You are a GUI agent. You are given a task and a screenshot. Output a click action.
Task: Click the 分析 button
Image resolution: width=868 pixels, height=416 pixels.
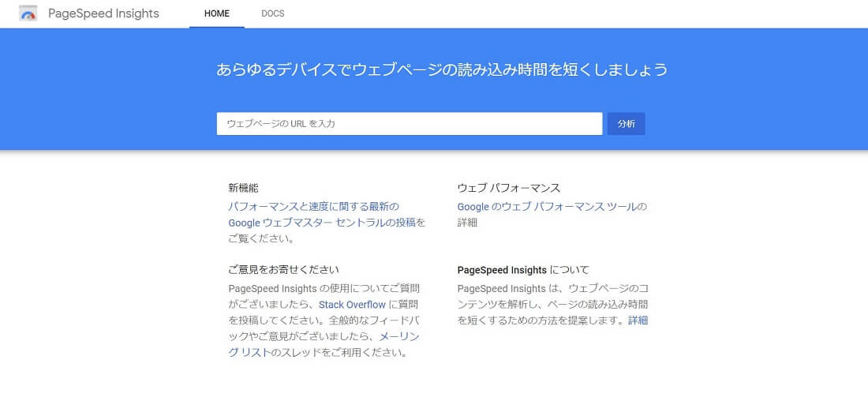click(x=626, y=123)
